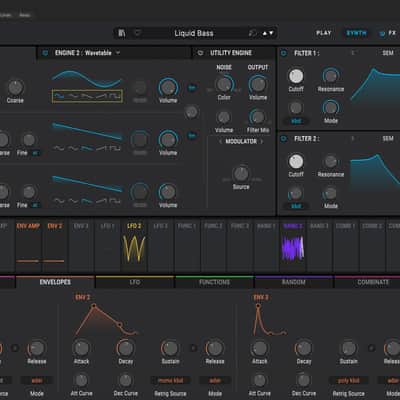Screen dimensions: 400x400
Task: Switch to PLAY view
Action: click(324, 33)
